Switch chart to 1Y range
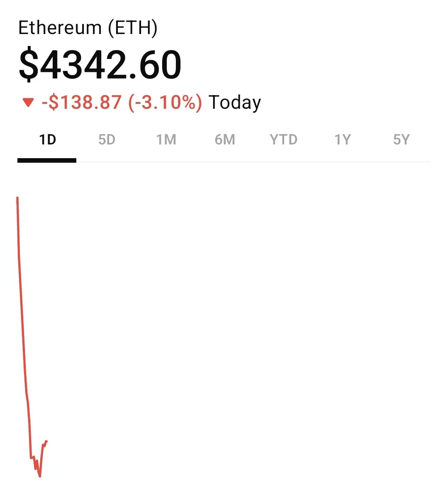This screenshot has height=494, width=448. click(x=342, y=139)
